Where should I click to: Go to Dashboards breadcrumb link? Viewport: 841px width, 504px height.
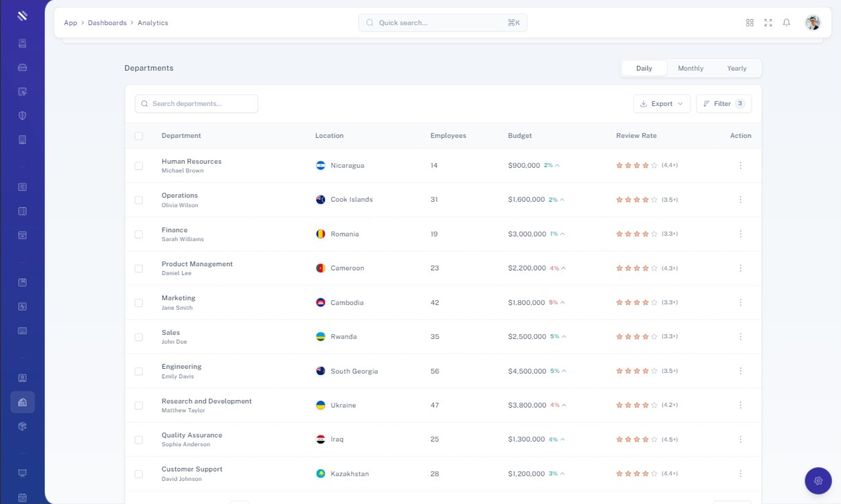[107, 23]
